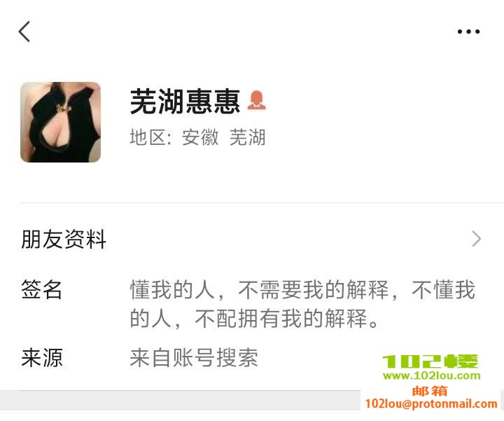Open the profile avatar photo
The image size is (504, 421).
pos(60,122)
